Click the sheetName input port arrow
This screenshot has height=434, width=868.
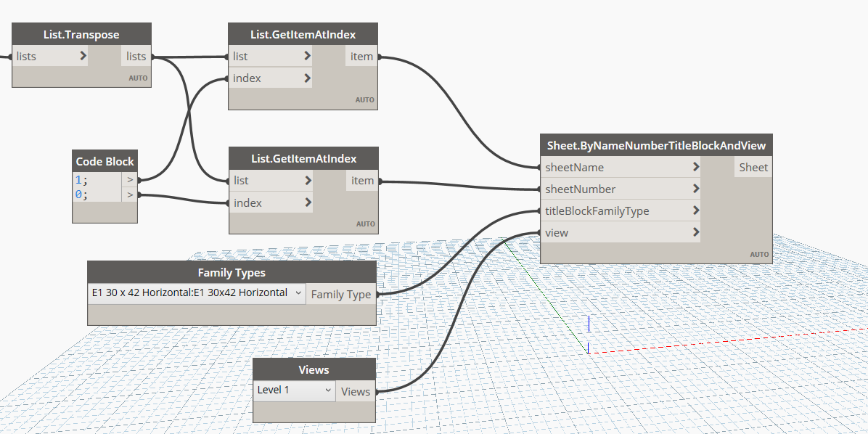point(695,167)
